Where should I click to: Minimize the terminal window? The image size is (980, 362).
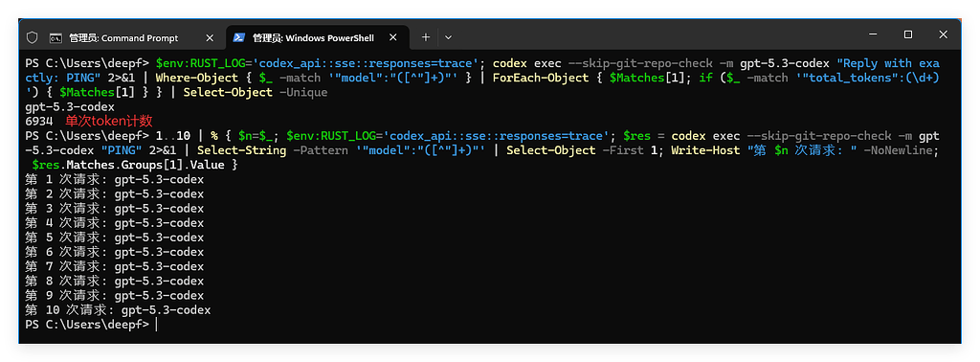coord(873,35)
